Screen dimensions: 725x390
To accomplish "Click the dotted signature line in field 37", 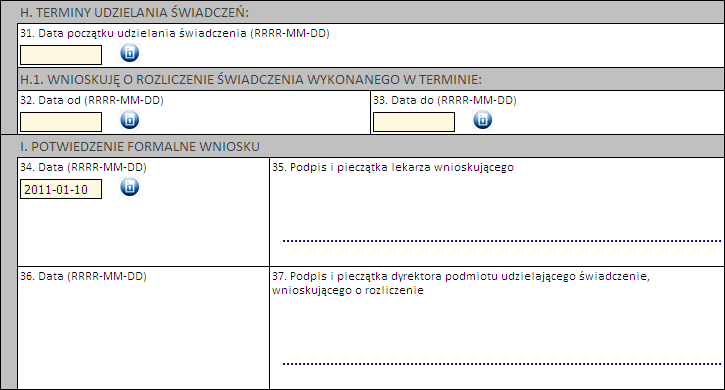I will (x=502, y=364).
